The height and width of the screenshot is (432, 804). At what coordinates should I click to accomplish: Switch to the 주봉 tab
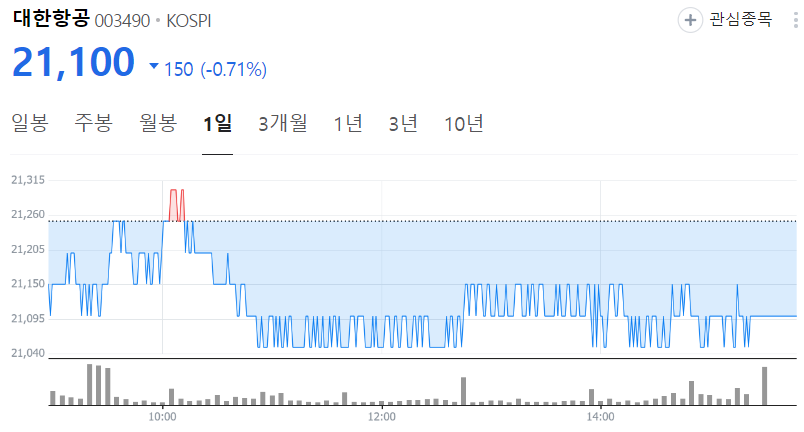pos(93,123)
